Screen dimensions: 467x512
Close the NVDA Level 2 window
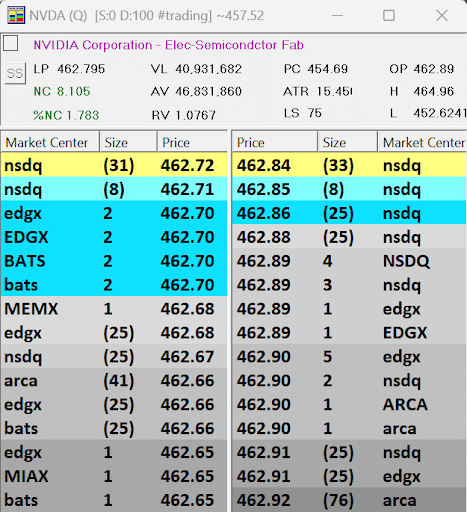coord(442,15)
